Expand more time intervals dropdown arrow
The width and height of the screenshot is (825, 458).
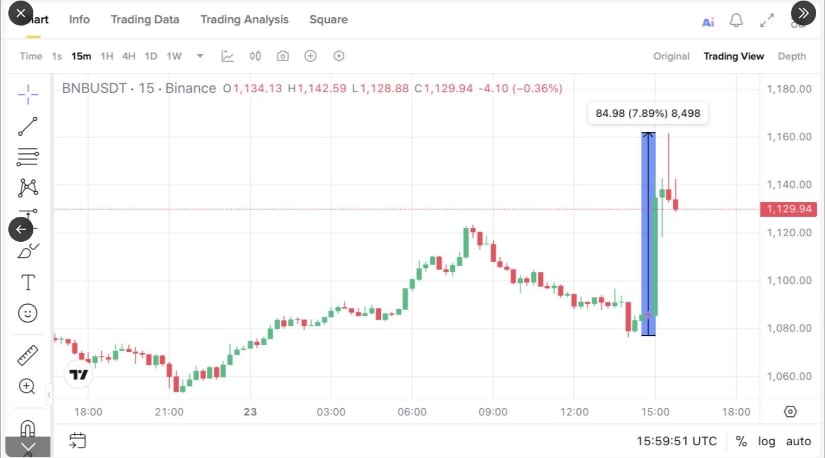[x=200, y=56]
